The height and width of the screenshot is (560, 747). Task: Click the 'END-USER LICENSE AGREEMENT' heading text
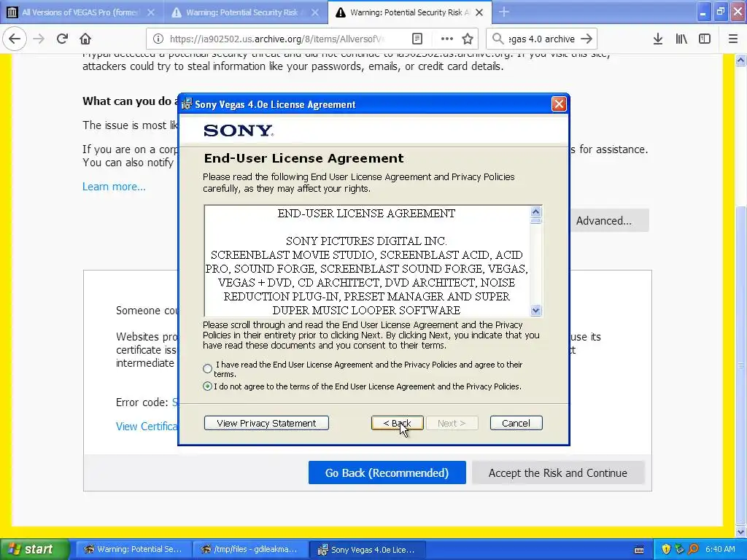coord(366,214)
